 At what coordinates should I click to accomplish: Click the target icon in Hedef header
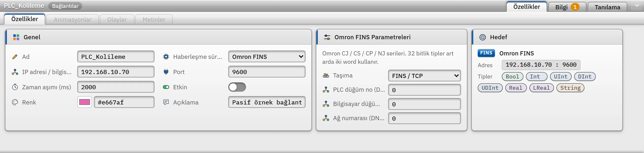pyautogui.click(x=482, y=37)
